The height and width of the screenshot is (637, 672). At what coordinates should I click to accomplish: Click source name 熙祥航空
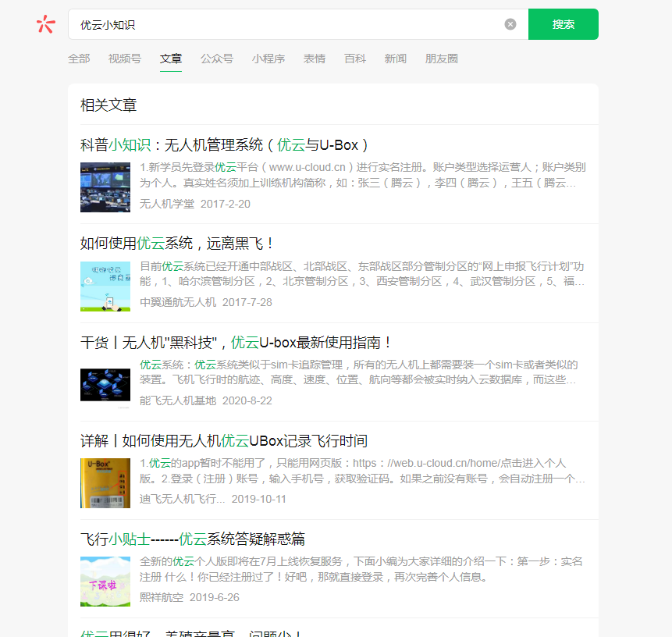pyautogui.click(x=161, y=597)
